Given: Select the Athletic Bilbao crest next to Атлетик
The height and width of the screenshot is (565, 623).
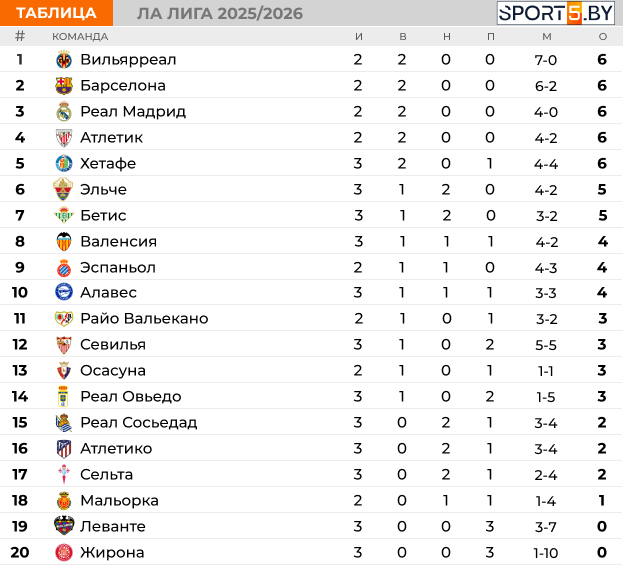Looking at the screenshot, I should [x=64, y=137].
